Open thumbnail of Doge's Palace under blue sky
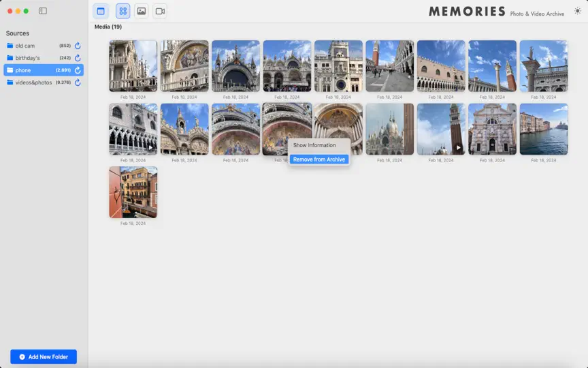 pos(441,66)
